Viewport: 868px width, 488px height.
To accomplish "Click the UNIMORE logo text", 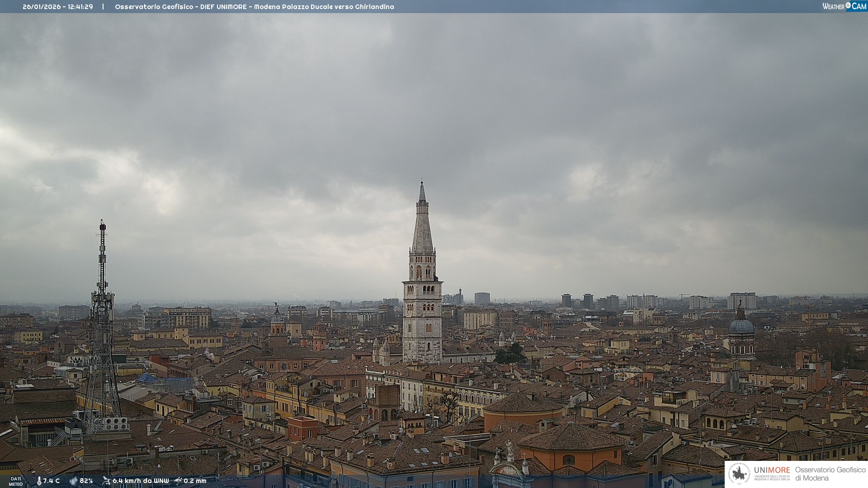I will (772, 470).
